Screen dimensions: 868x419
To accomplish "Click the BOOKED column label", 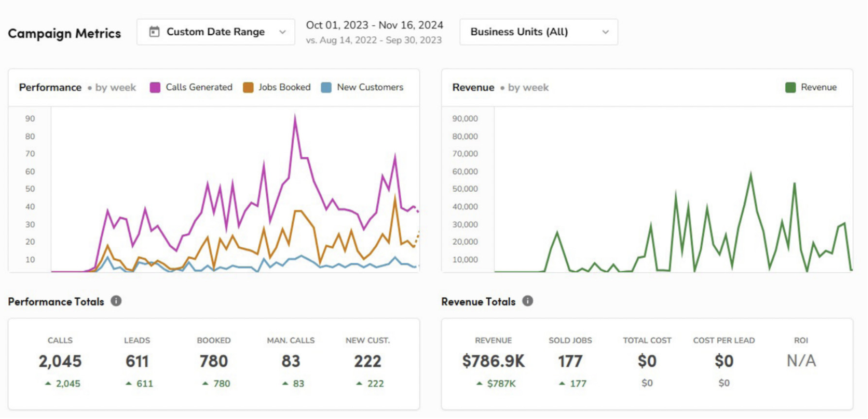I will [214, 340].
